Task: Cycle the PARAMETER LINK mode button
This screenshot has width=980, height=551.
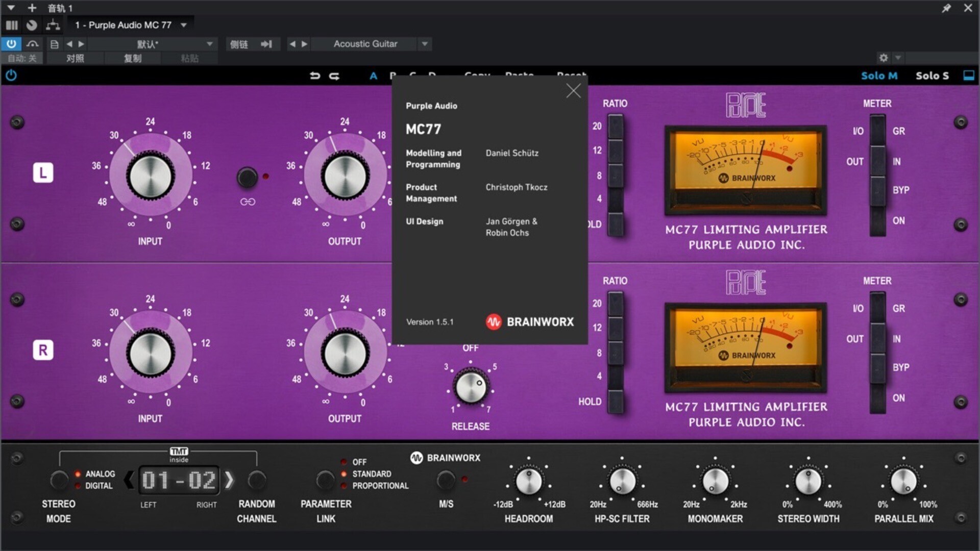Action: point(325,480)
